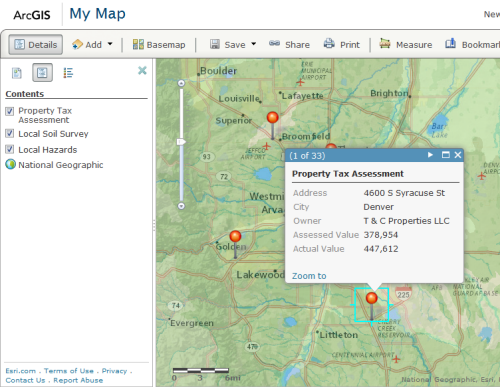Go to next popup feature arrow

(x=430, y=155)
